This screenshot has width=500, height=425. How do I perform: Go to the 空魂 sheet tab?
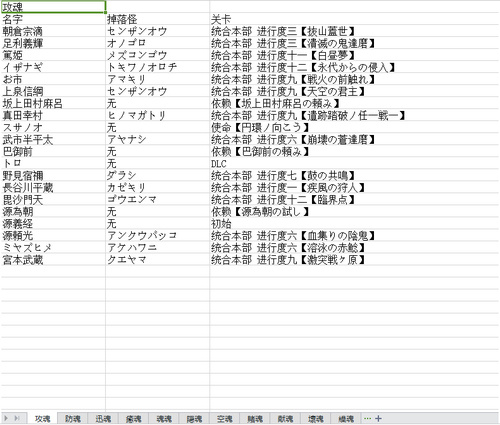[x=225, y=419]
